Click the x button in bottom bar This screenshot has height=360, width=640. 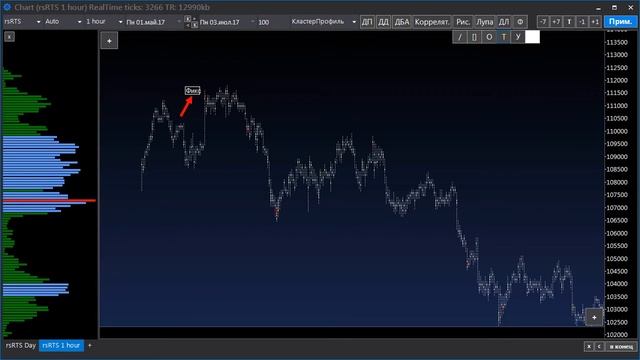point(589,346)
